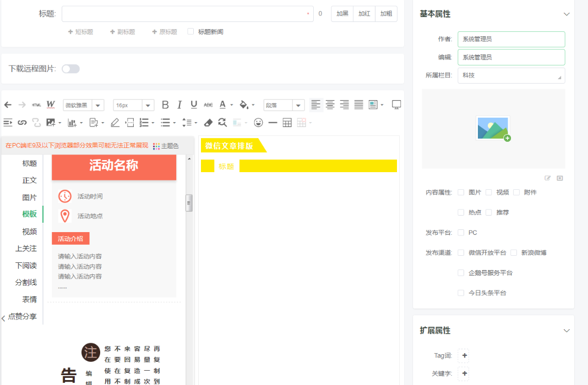Open fullscreen preview via the monitor icon
588x385 pixels.
395,104
